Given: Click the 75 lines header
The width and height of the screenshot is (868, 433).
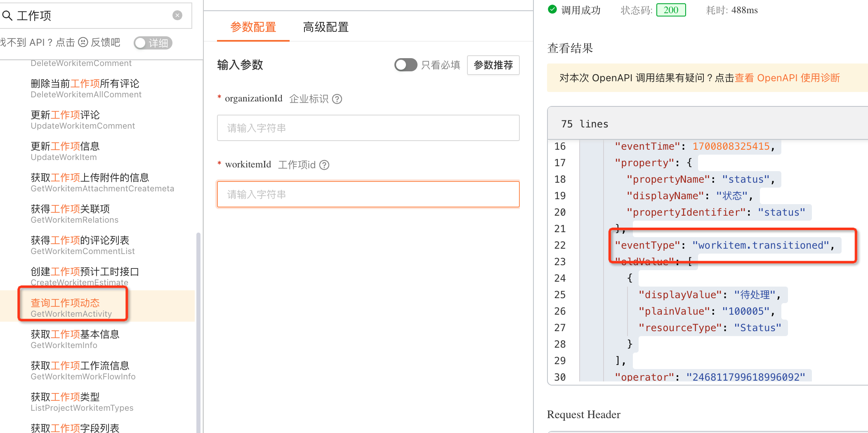Looking at the screenshot, I should [585, 124].
